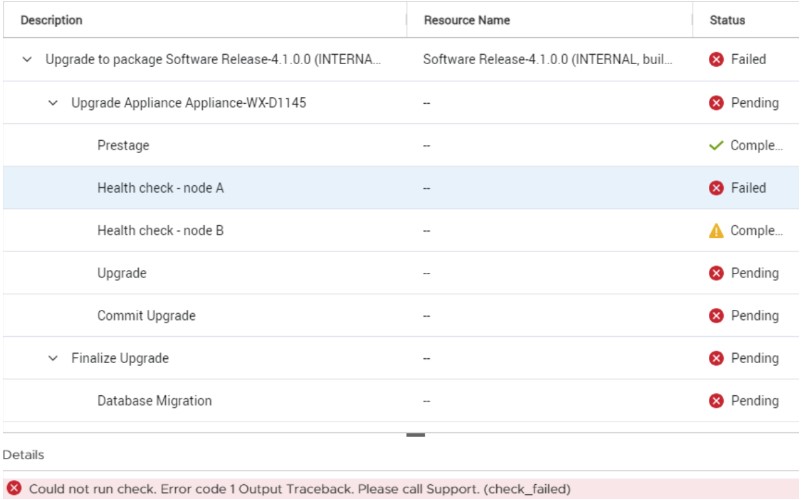This screenshot has width=812, height=500.
Task: Select the Health check - node B row
Action: (401, 230)
